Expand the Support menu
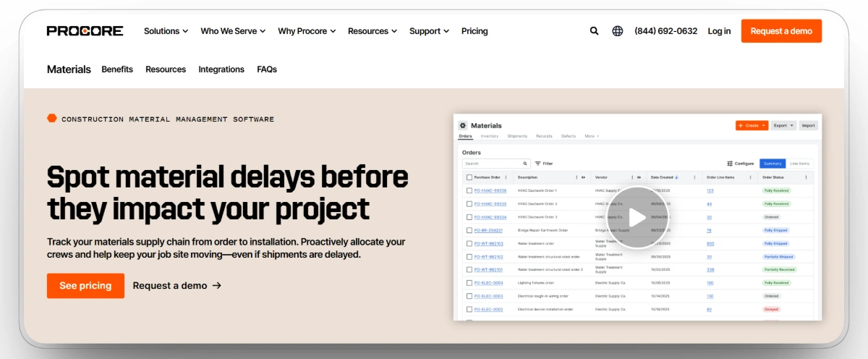The image size is (868, 359). coord(429,31)
